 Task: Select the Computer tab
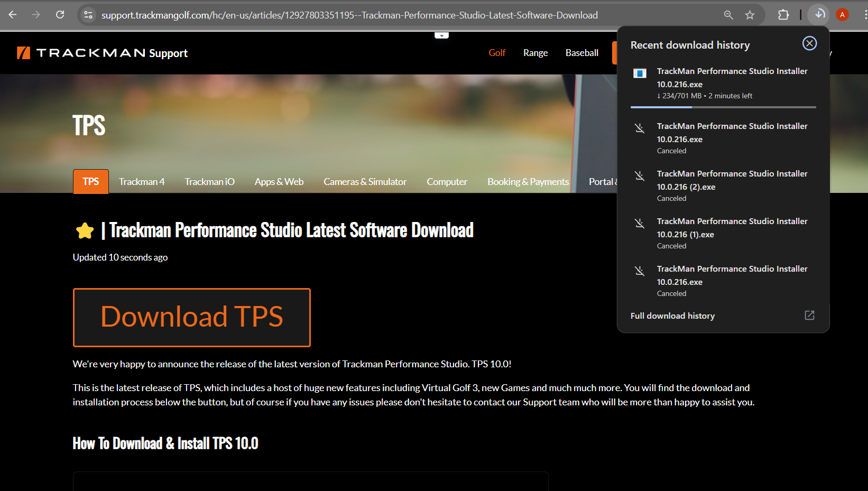(x=447, y=181)
